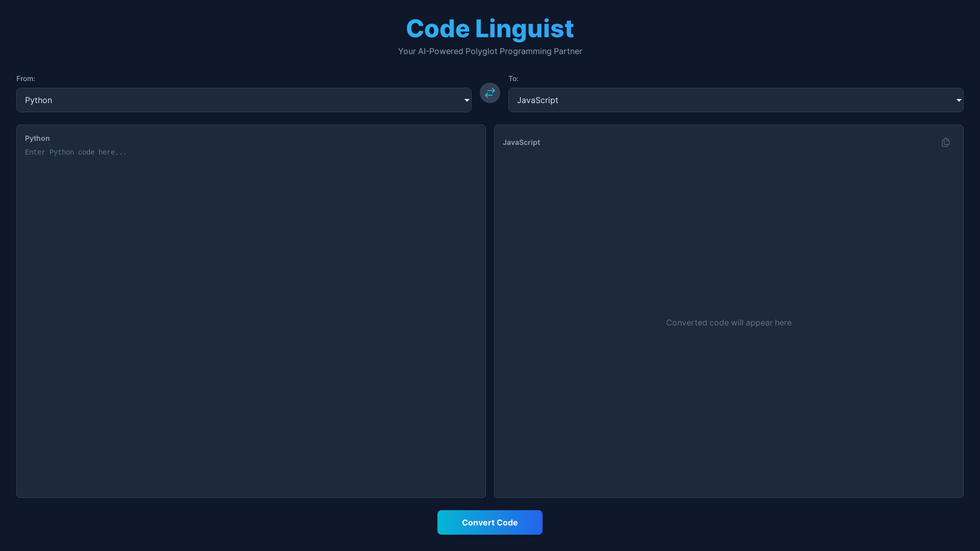Click the "Your AI-Powered Polyglot Programming Partner" subtitle
This screenshot has width=980, height=551.
point(490,52)
